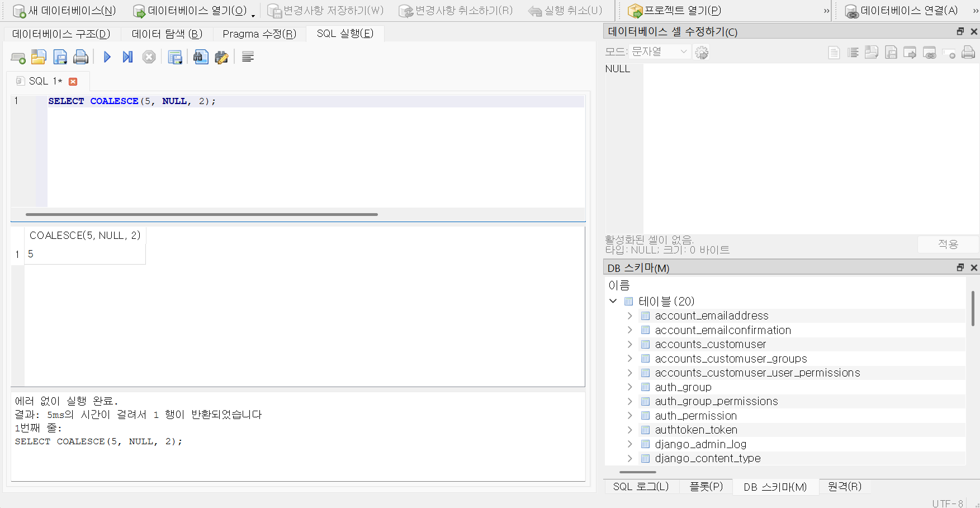This screenshot has width=980, height=508.
Task: Click the SQL editor horizontal scrollbar
Action: pyautogui.click(x=202, y=214)
